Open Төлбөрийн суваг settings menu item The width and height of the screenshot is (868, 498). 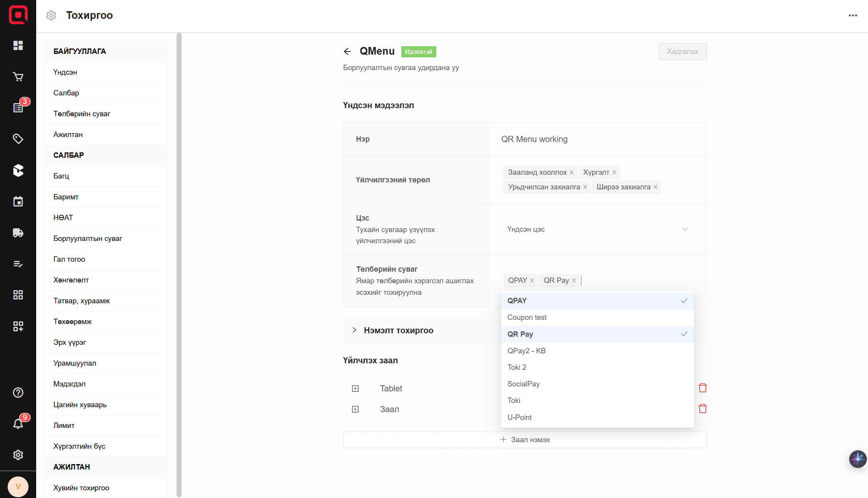click(x=82, y=114)
